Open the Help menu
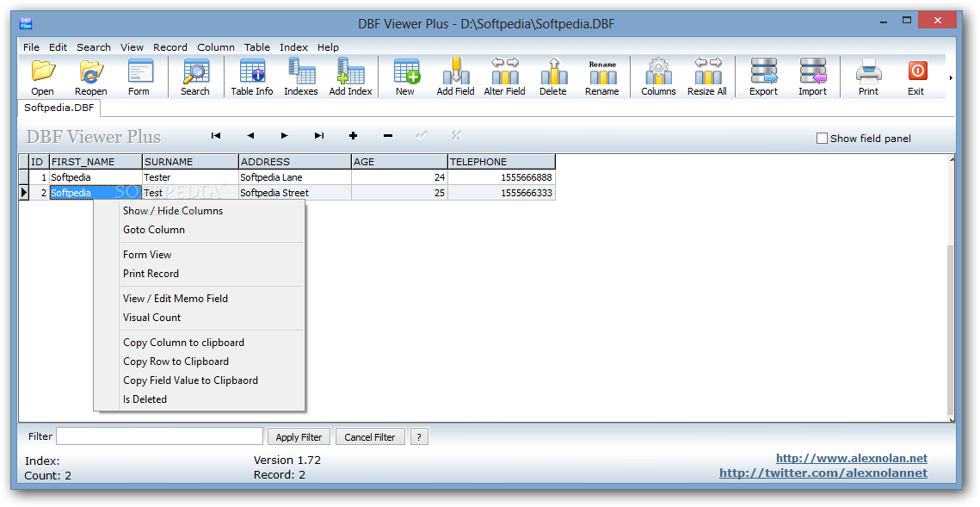 (x=328, y=46)
